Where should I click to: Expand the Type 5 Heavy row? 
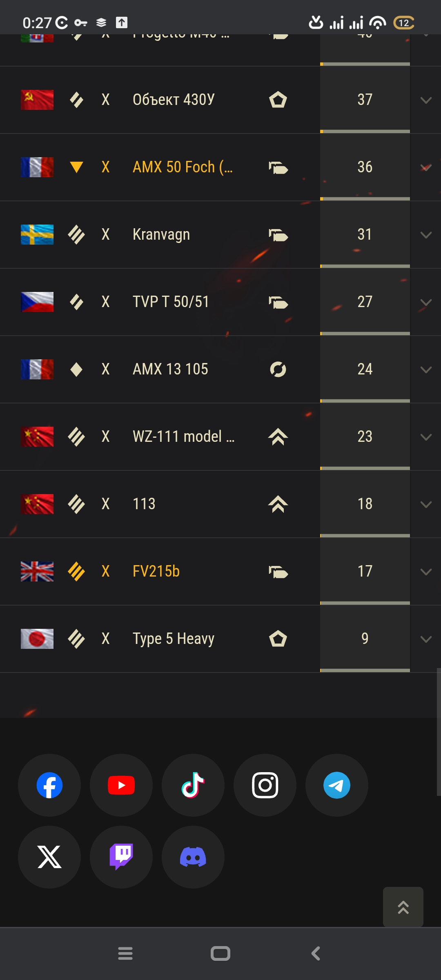pyautogui.click(x=426, y=639)
